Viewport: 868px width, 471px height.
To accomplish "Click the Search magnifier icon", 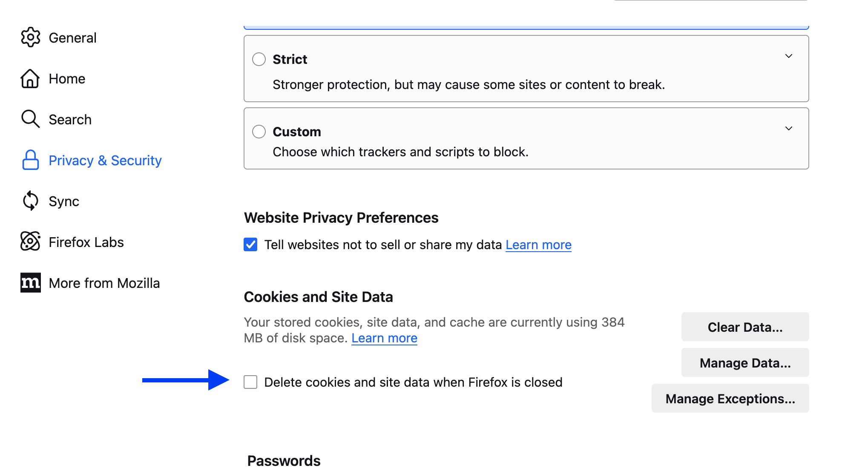I will pyautogui.click(x=30, y=119).
